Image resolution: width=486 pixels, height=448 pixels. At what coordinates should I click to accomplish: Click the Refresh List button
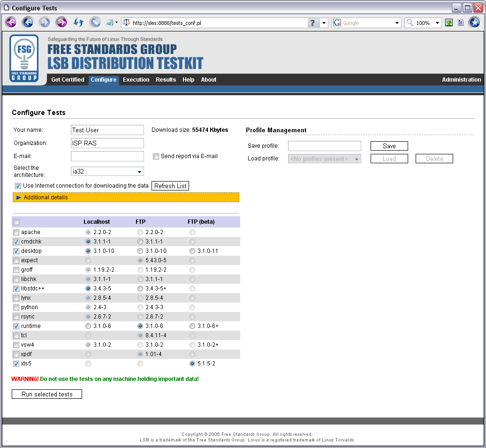tap(170, 186)
